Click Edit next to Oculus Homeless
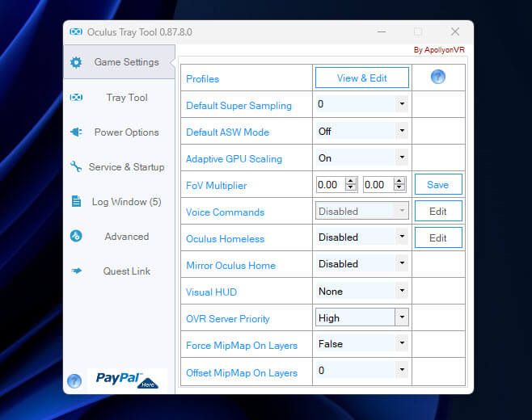The width and height of the screenshot is (532, 420). coord(438,237)
